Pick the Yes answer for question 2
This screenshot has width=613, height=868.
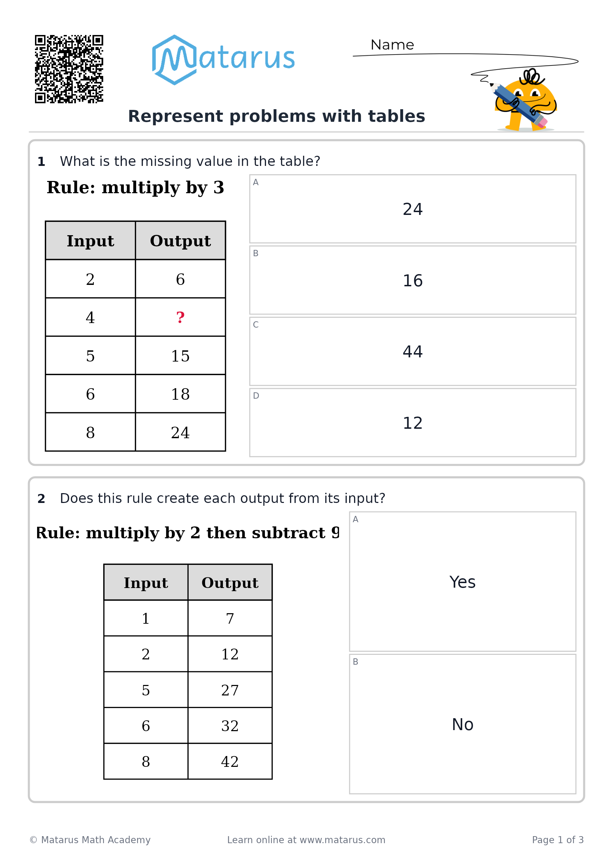tap(463, 582)
